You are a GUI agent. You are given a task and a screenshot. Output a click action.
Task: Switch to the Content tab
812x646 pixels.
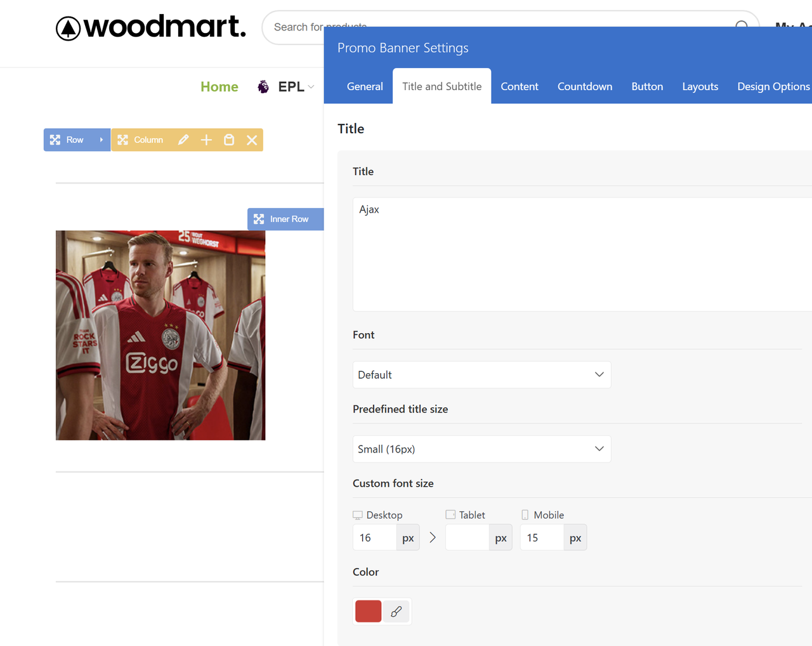point(520,86)
